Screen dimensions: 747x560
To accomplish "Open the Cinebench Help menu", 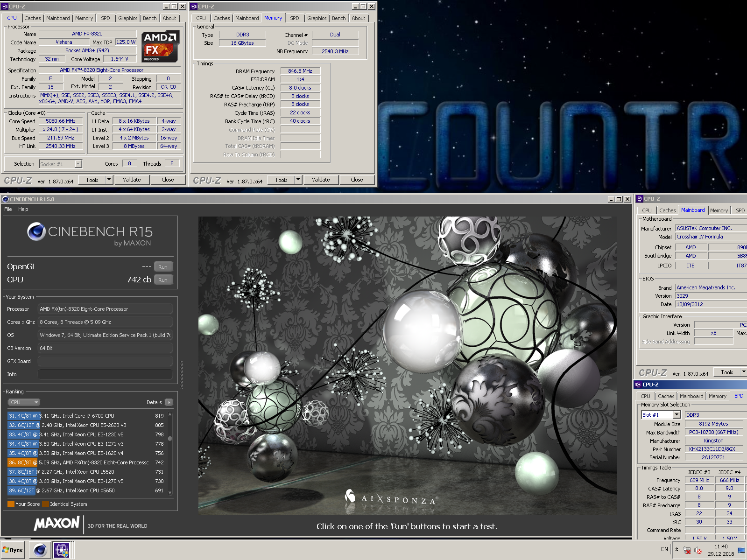I will click(x=23, y=209).
